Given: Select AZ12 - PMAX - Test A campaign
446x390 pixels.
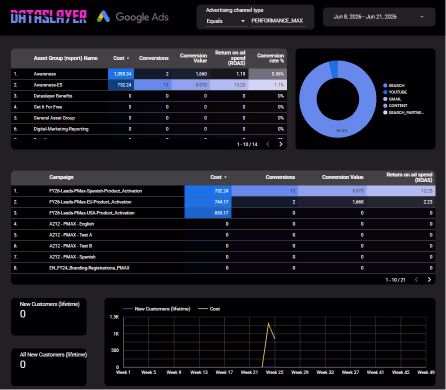Looking at the screenshot, I should [x=223, y=235].
